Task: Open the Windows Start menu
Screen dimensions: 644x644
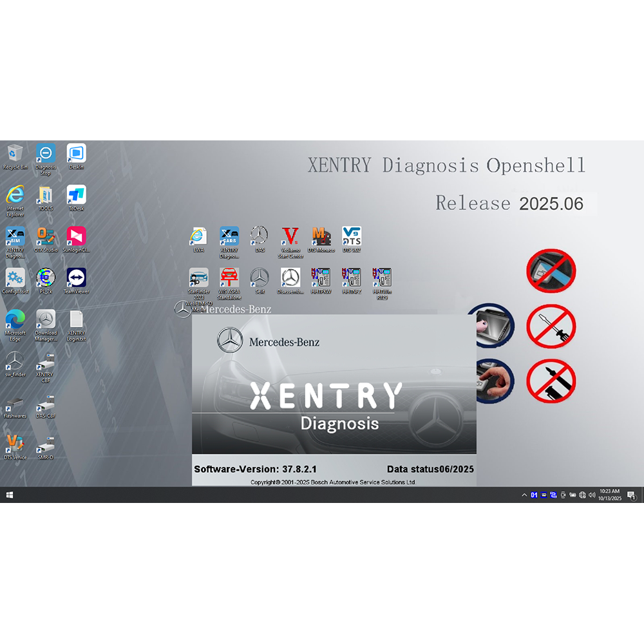Action: click(x=10, y=495)
